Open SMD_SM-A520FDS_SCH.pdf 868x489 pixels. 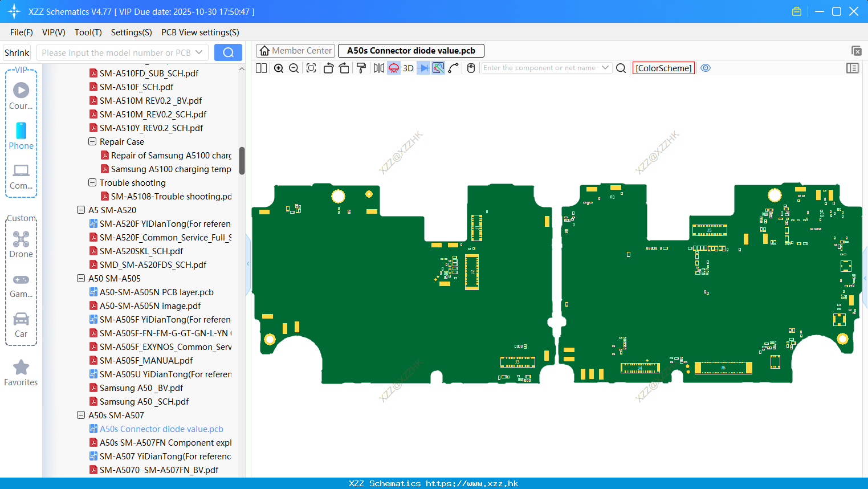coord(153,264)
